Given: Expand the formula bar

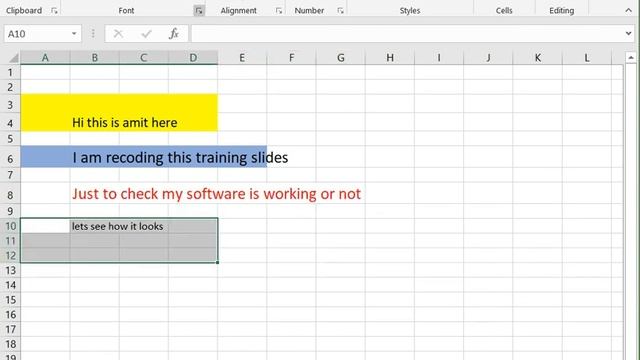Looking at the screenshot, I should pos(629,33).
